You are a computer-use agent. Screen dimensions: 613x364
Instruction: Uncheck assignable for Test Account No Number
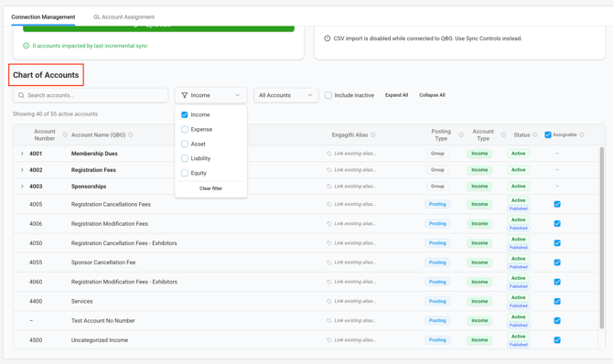557,321
